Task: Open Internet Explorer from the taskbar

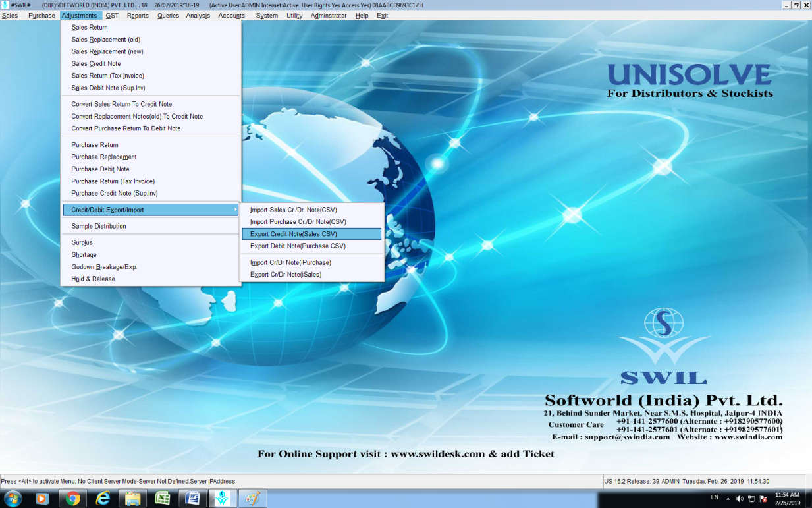Action: (103, 499)
